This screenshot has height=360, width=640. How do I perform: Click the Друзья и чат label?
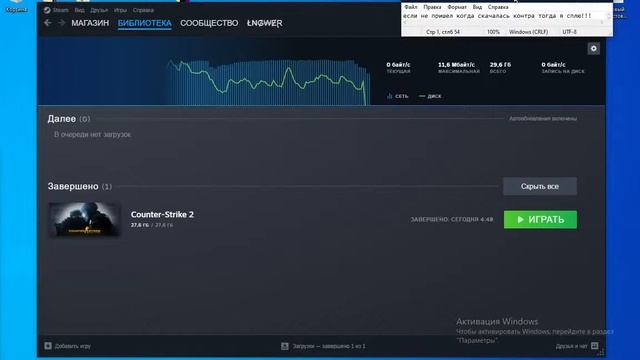tap(571, 346)
